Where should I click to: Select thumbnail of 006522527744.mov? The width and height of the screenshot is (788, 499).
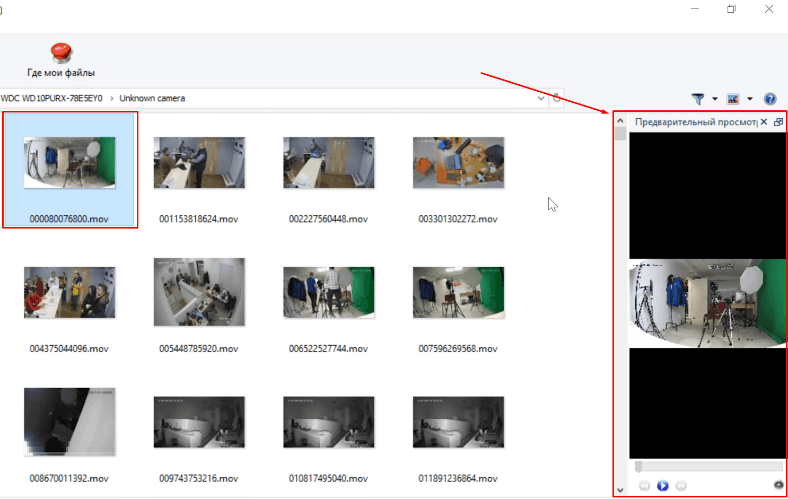point(329,292)
